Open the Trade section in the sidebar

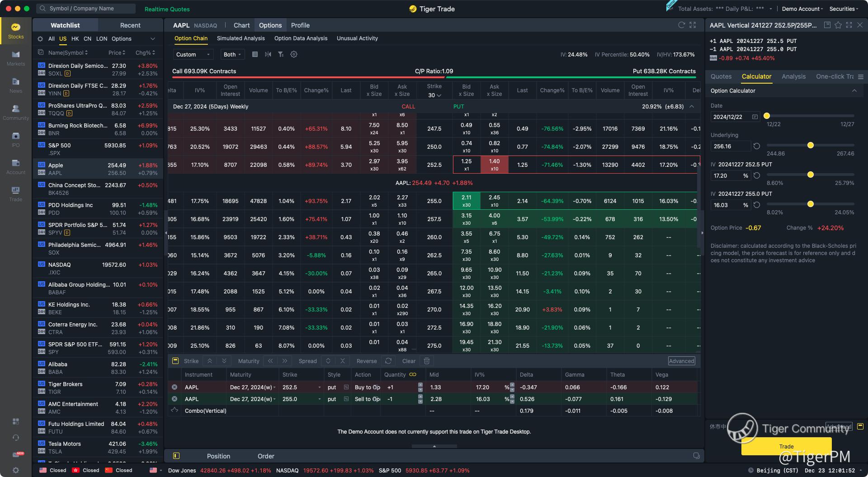tap(16, 194)
